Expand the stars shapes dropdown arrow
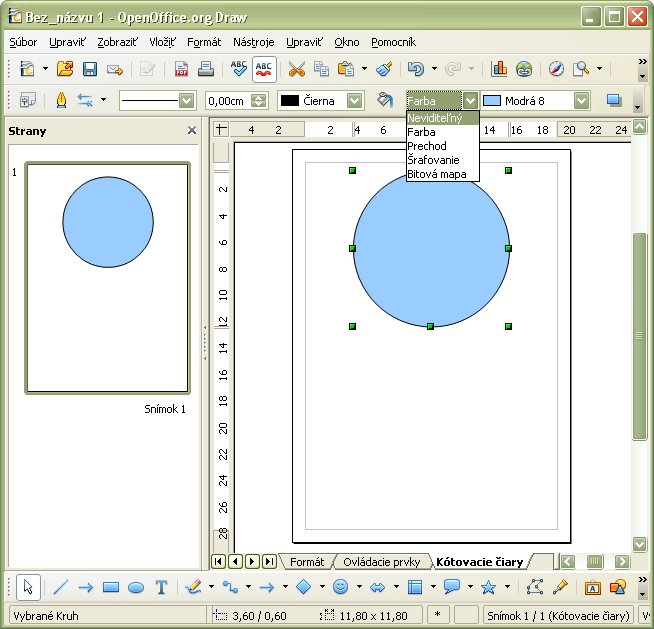The height and width of the screenshot is (629, 654). (x=507, y=587)
